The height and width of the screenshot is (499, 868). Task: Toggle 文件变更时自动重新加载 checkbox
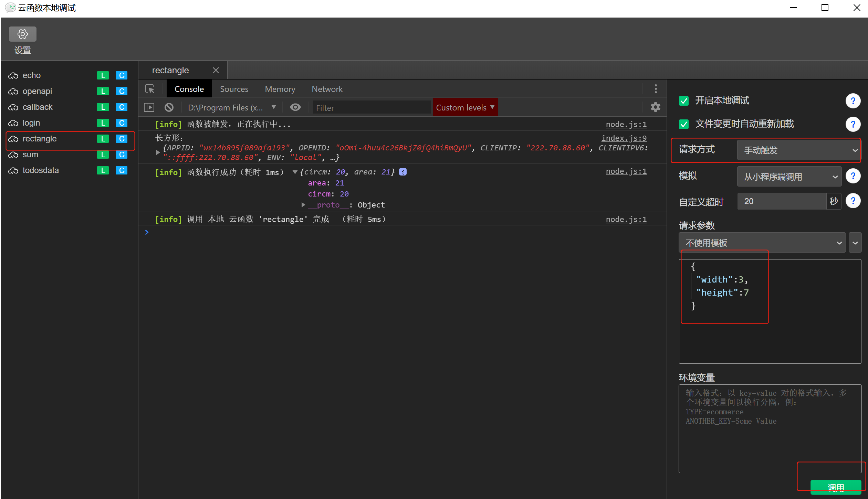tap(684, 124)
